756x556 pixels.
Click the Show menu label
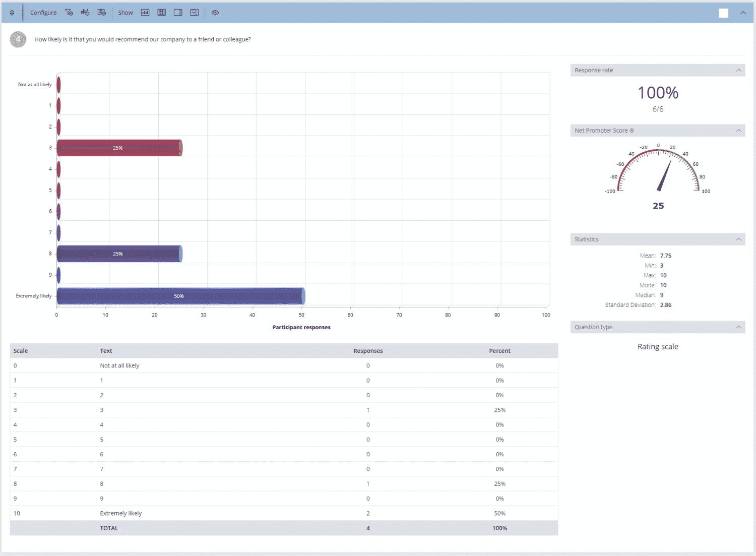point(125,13)
